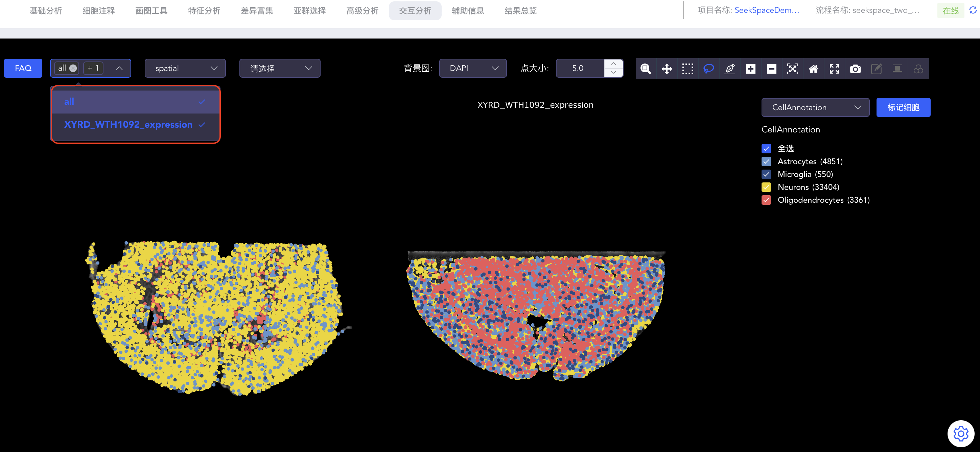Click the refresh icon beside 在线
Image resolution: width=980 pixels, height=452 pixels.
coord(973,10)
